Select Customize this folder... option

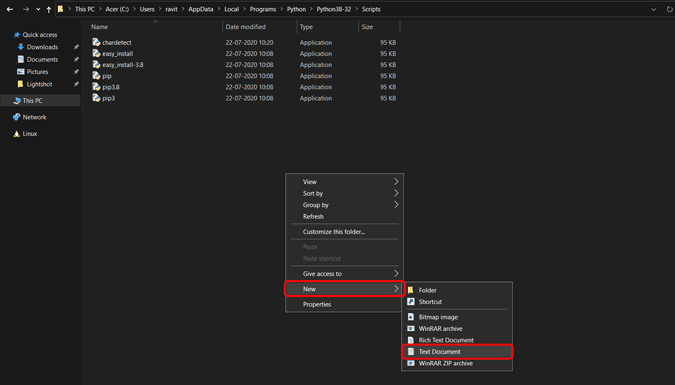[x=344, y=232]
